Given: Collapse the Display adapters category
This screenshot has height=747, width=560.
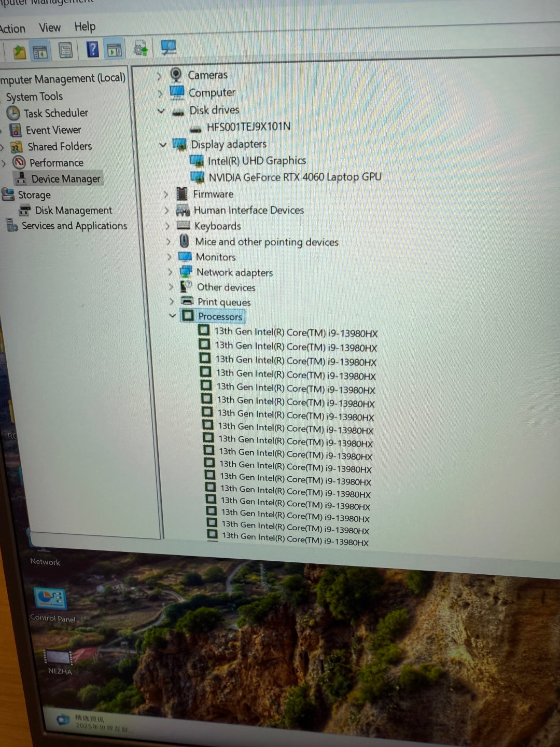Looking at the screenshot, I should click(x=162, y=145).
